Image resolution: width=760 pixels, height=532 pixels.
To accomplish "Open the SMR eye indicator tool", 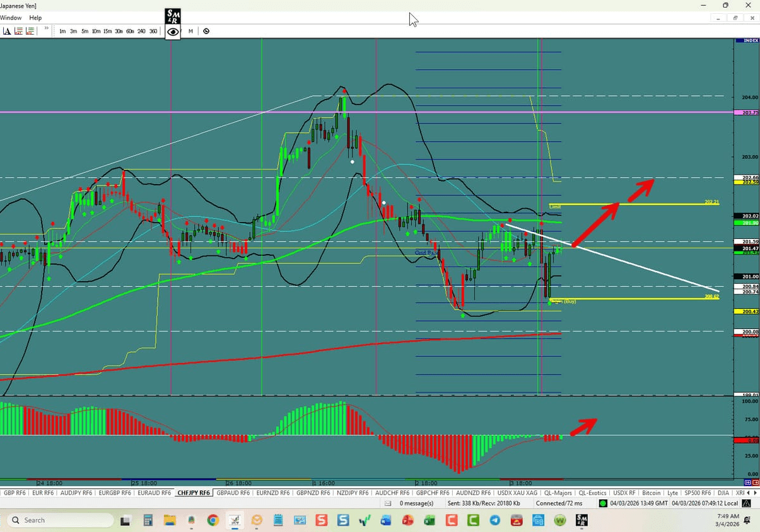I will [173, 31].
